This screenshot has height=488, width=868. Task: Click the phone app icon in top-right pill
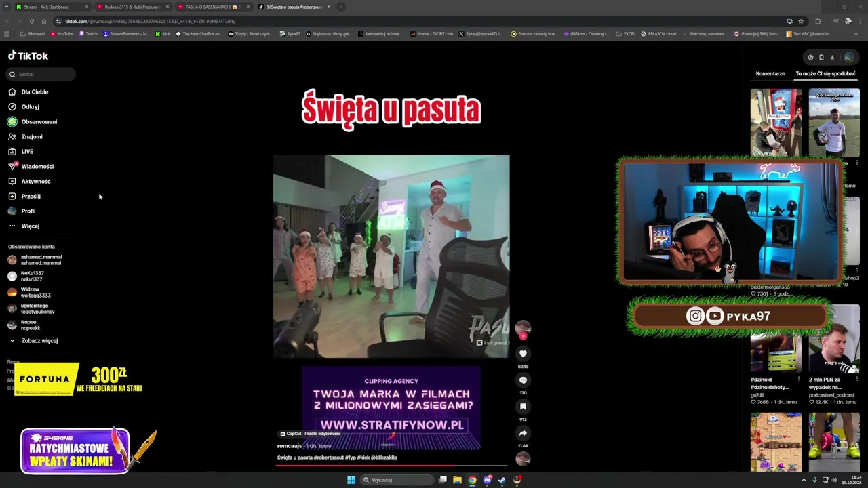(x=821, y=57)
